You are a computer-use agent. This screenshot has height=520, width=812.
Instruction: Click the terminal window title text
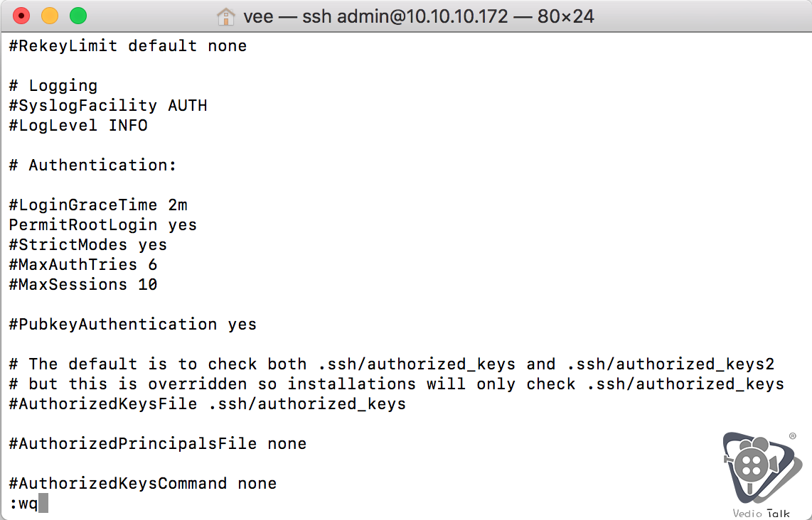pyautogui.click(x=418, y=16)
